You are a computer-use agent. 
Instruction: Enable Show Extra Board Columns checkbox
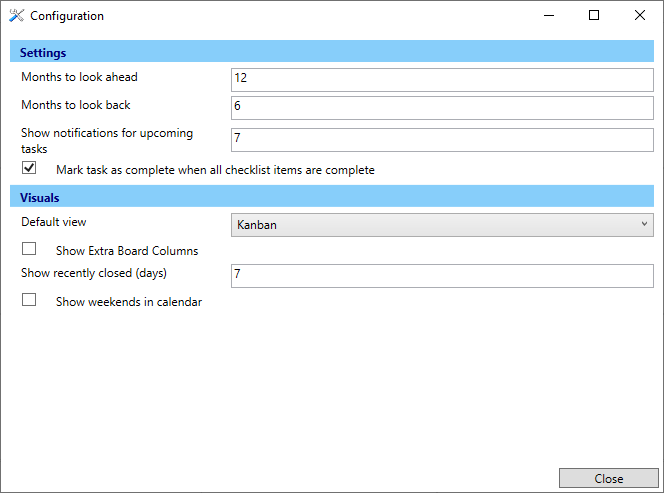(x=29, y=249)
